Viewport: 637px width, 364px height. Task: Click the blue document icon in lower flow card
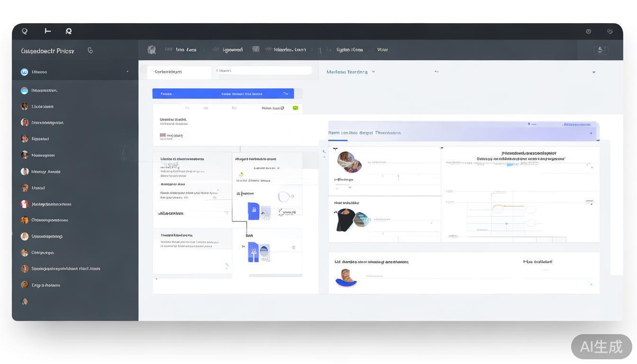coord(254,252)
